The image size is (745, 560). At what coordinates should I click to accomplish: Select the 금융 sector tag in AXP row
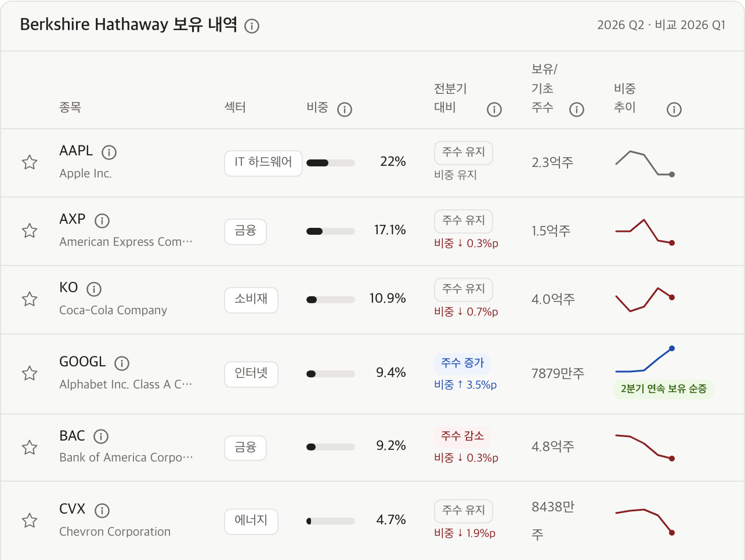[245, 231]
